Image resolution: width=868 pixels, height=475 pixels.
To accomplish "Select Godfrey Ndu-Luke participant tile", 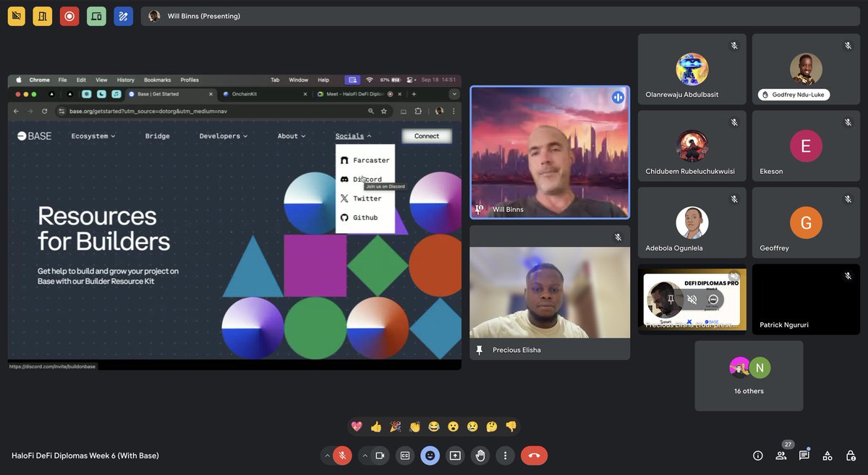I will click(806, 70).
